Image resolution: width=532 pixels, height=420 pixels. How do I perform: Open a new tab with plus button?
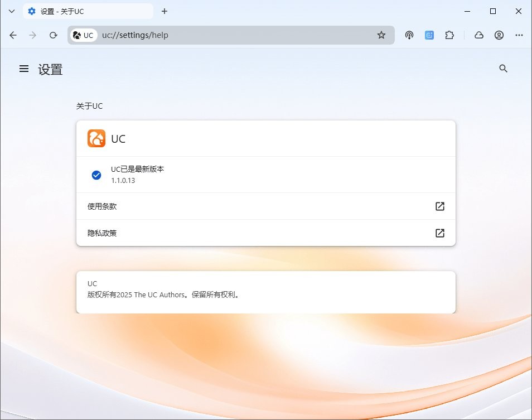(165, 11)
